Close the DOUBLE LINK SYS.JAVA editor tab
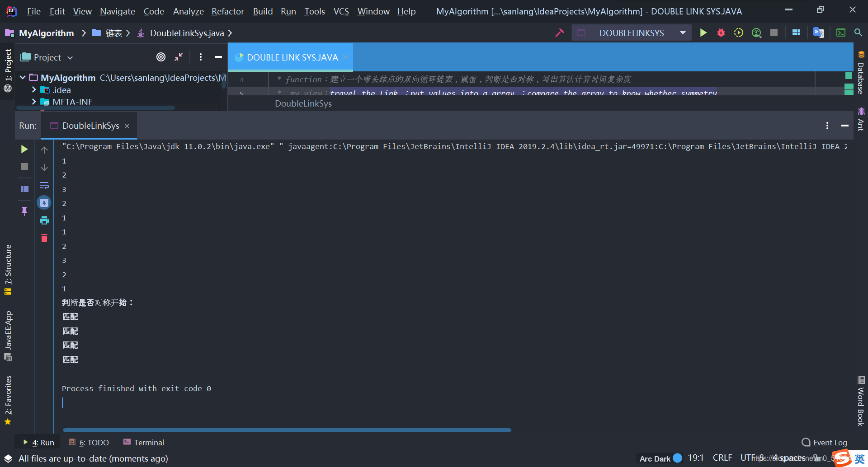This screenshot has width=868, height=467. tap(345, 57)
